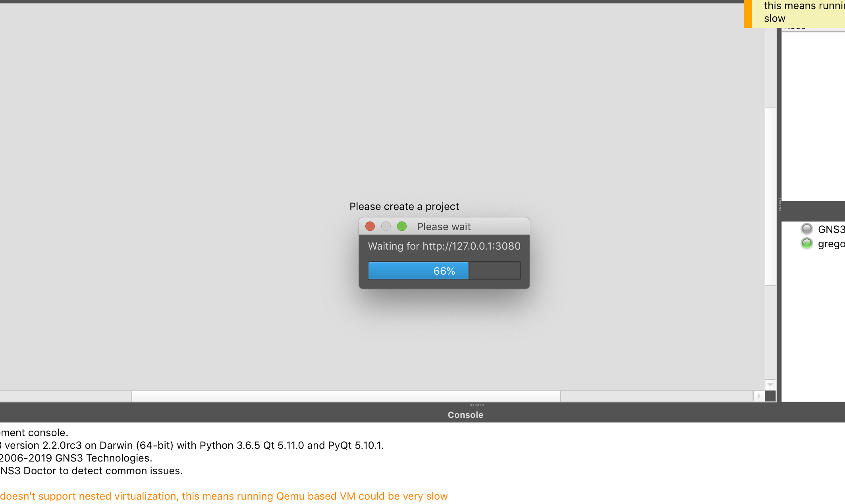
Task: Interact with 66% loading progress slider
Action: point(444,271)
